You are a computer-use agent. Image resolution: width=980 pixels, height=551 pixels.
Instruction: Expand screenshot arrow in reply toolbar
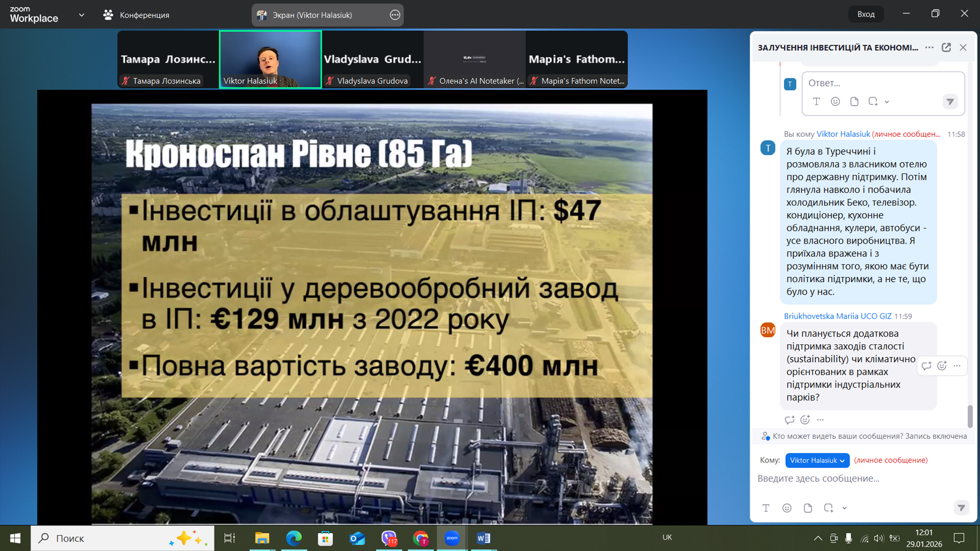click(x=887, y=102)
